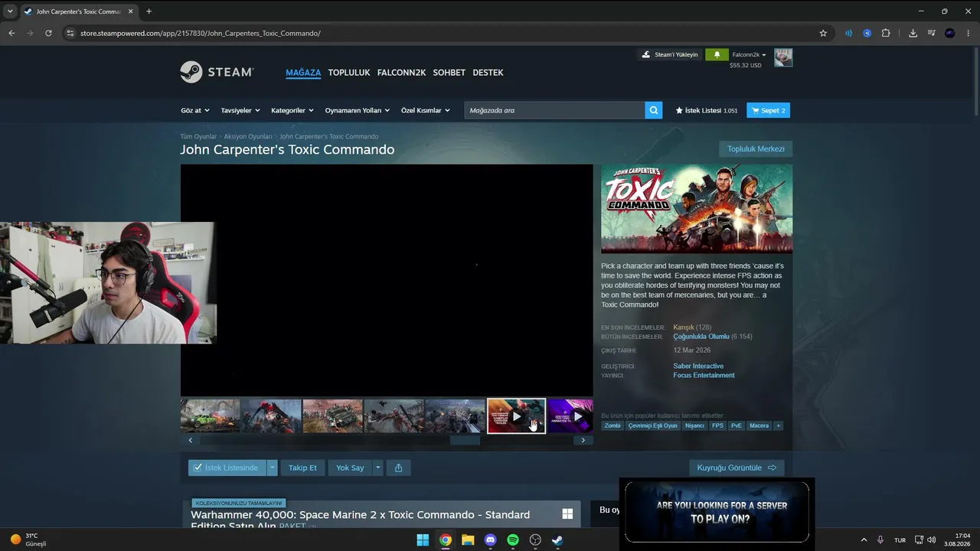Open the green notification bell

[717, 54]
